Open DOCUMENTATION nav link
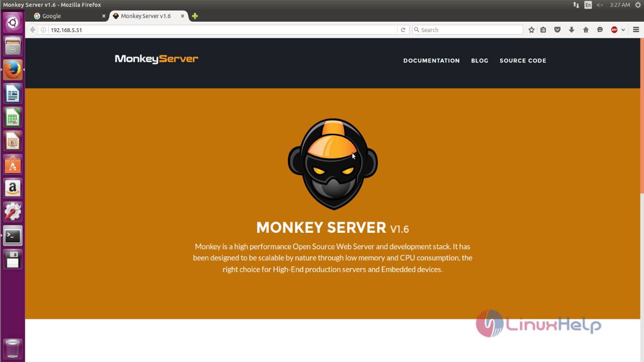The height and width of the screenshot is (362, 644). (x=431, y=60)
